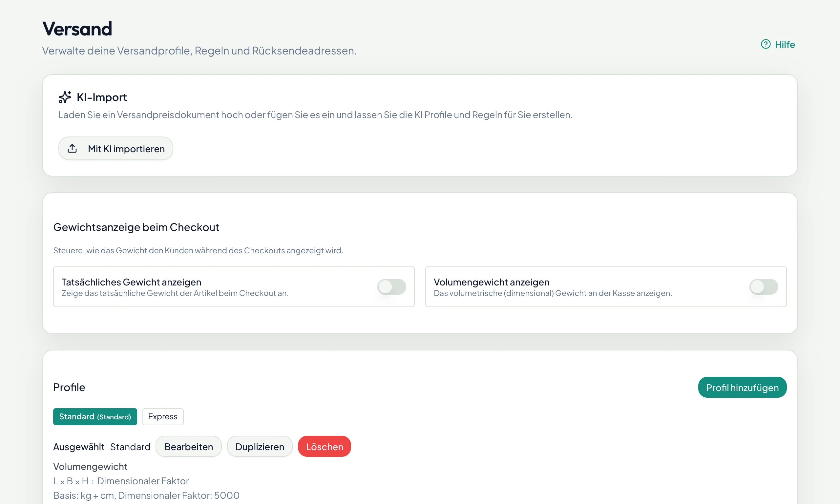Click the KI-Import sparkle icon
840x504 pixels.
pyautogui.click(x=65, y=97)
